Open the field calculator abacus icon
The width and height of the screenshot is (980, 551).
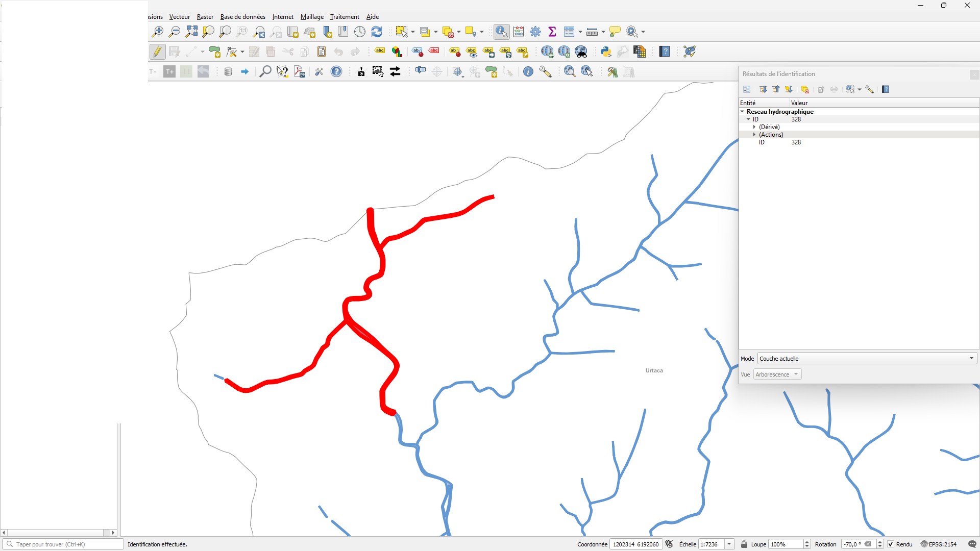tap(519, 32)
